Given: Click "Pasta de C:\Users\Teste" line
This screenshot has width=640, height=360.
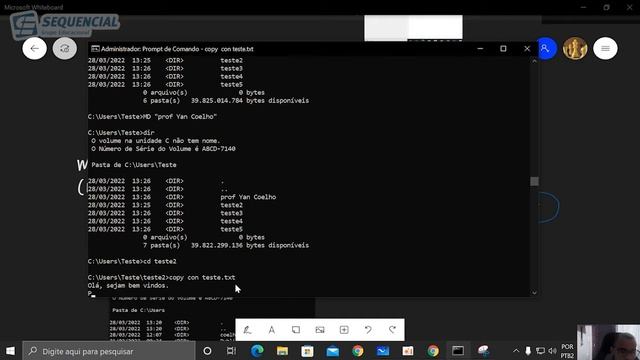Looking at the screenshot, I should [x=133, y=165].
